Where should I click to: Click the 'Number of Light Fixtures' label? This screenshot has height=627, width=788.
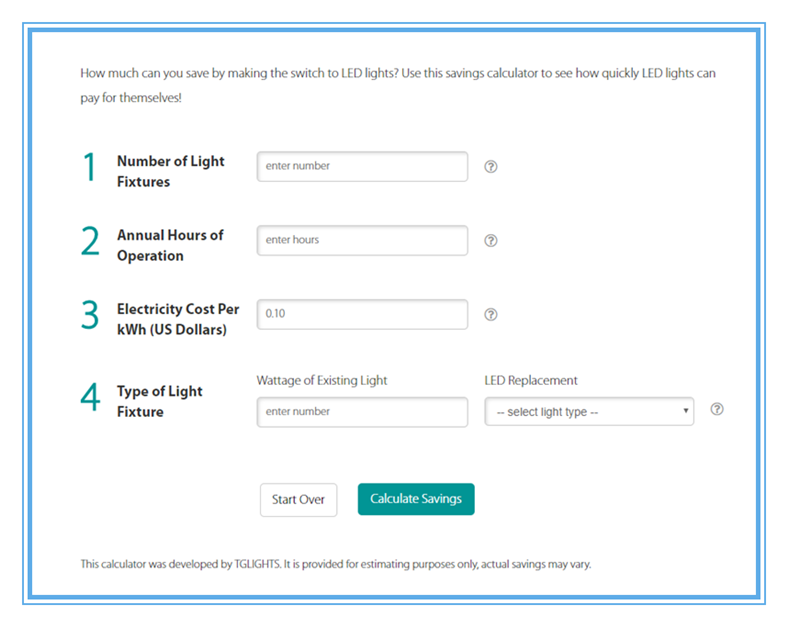(x=171, y=171)
